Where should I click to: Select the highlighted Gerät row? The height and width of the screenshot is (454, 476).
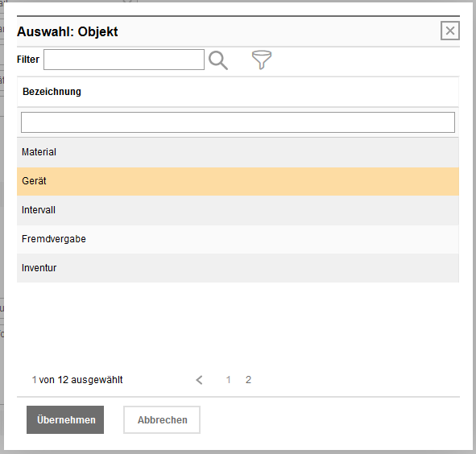point(238,181)
